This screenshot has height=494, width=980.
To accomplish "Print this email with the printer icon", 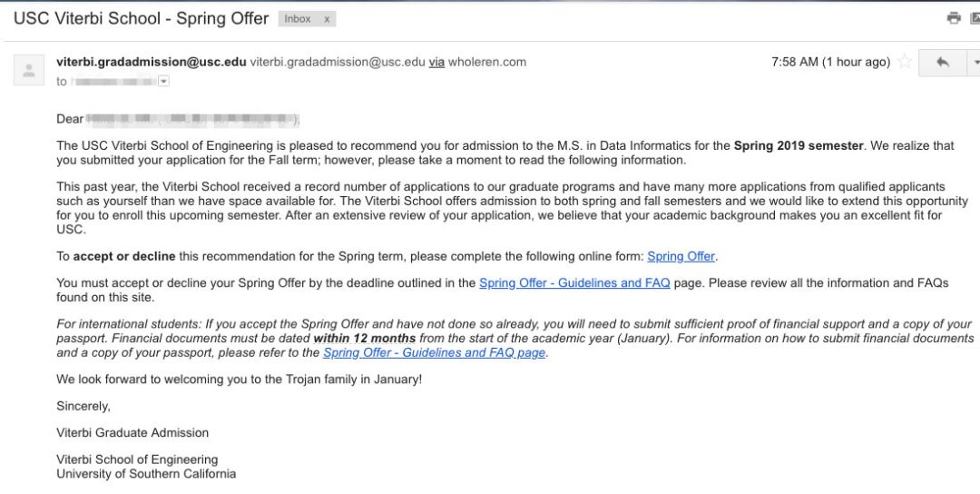I will click(x=954, y=18).
